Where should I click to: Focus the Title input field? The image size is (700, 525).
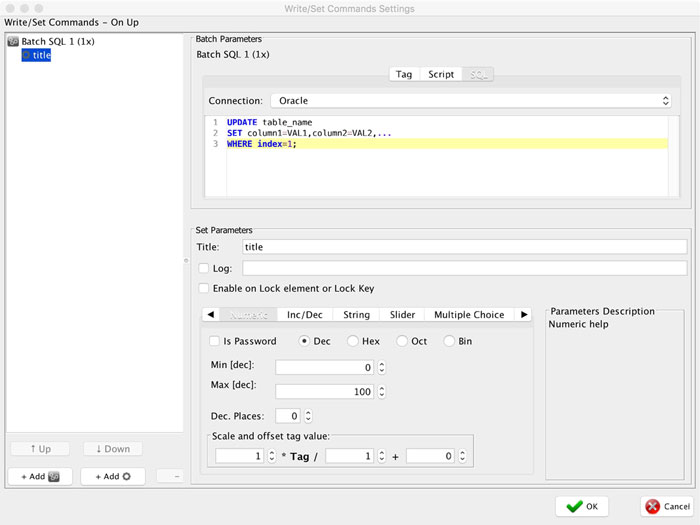point(464,247)
